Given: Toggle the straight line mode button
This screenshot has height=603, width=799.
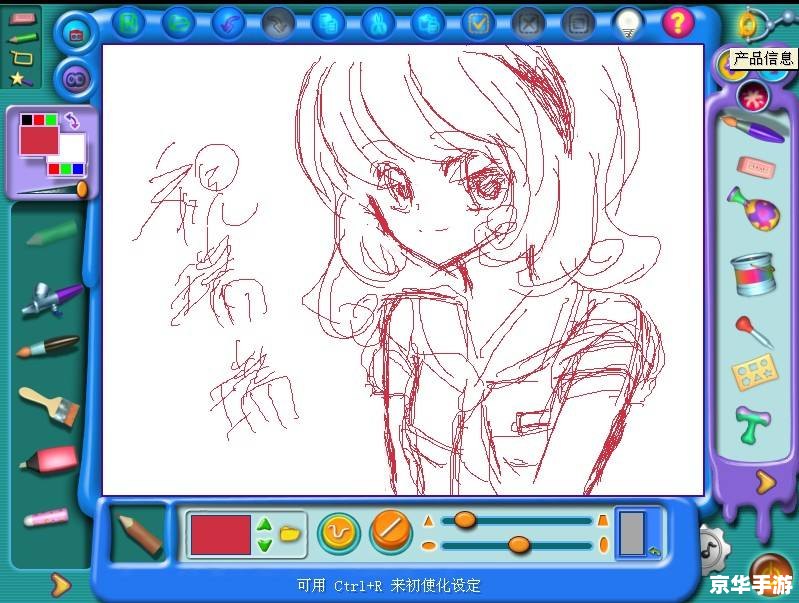Looking at the screenshot, I should tap(390, 532).
